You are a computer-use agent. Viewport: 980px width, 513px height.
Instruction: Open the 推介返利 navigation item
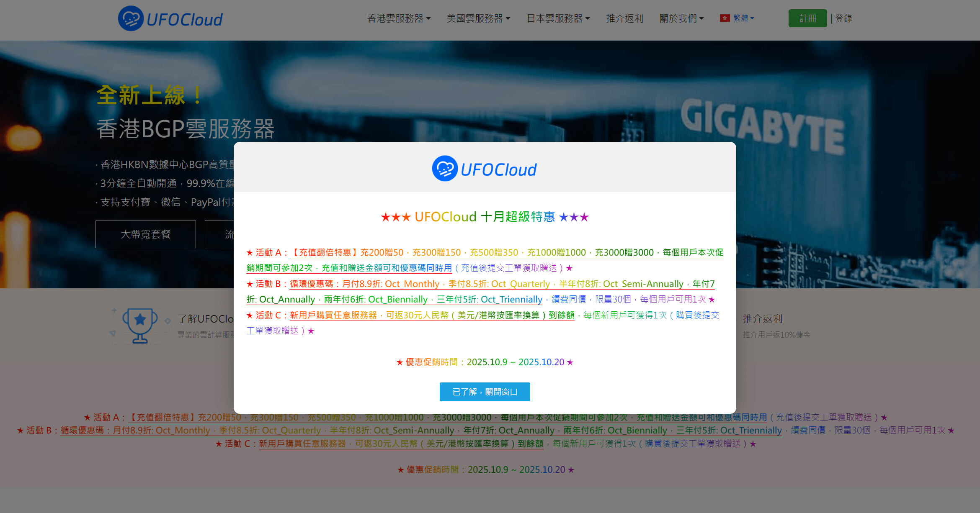[624, 18]
